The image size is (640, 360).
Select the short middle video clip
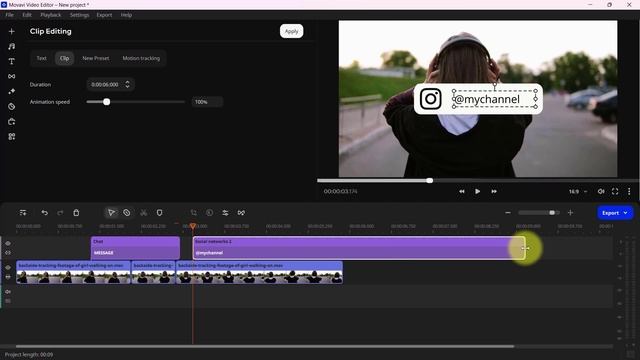[x=153, y=273]
